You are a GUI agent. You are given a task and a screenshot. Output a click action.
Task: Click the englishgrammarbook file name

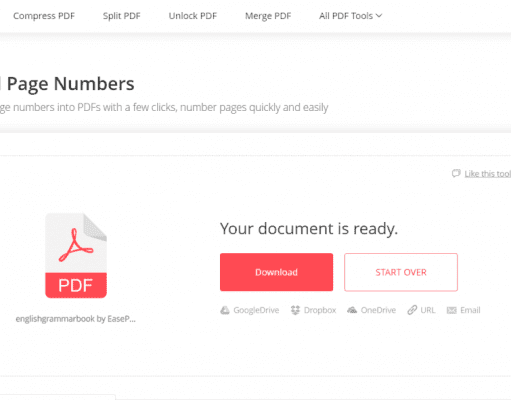[76, 319]
